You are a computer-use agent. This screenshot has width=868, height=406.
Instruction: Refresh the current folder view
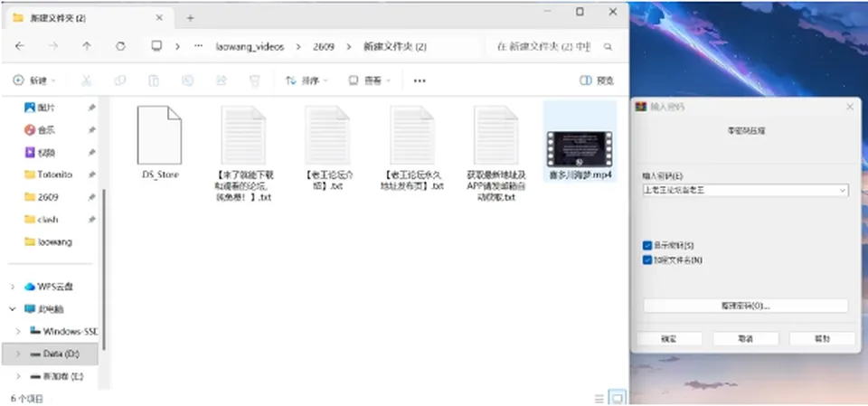click(x=120, y=46)
